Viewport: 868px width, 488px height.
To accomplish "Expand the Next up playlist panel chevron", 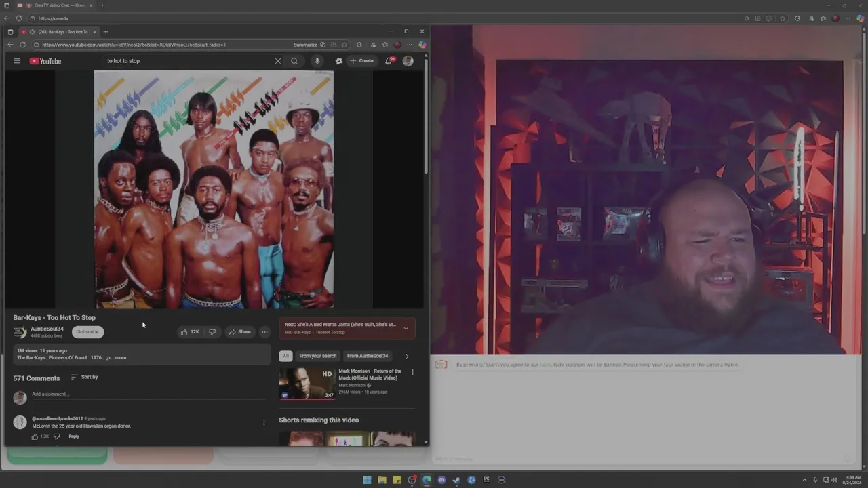I will pos(406,328).
